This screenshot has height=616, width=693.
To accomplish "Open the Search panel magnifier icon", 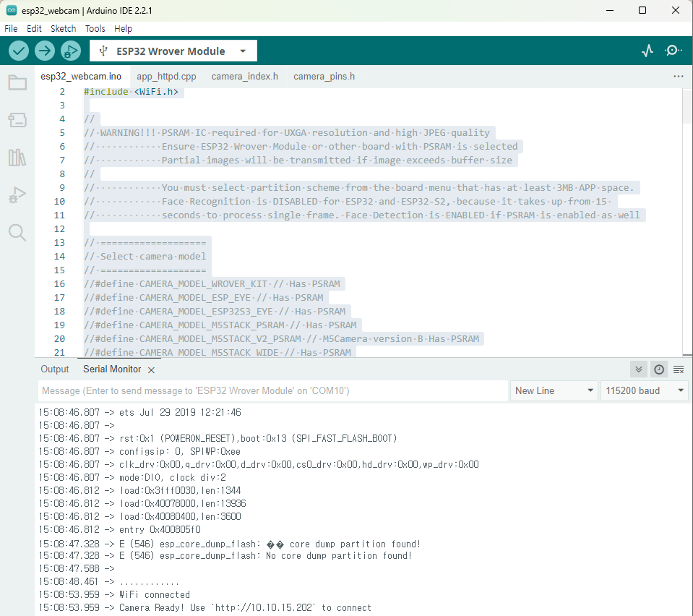I will [x=17, y=233].
